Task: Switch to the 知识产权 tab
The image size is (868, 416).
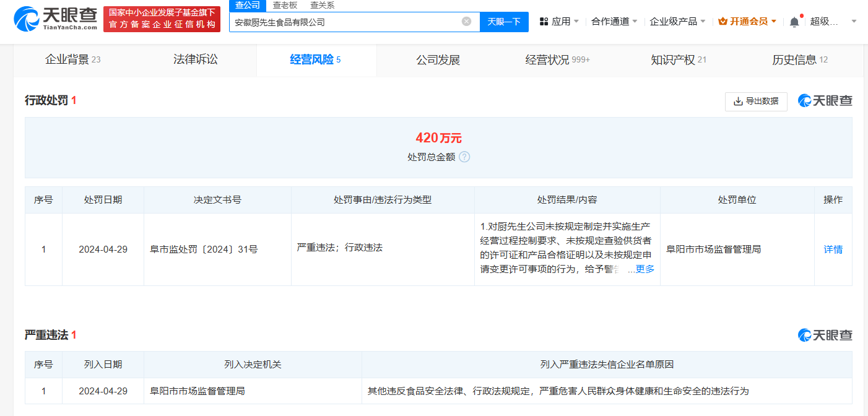Action: tap(674, 60)
